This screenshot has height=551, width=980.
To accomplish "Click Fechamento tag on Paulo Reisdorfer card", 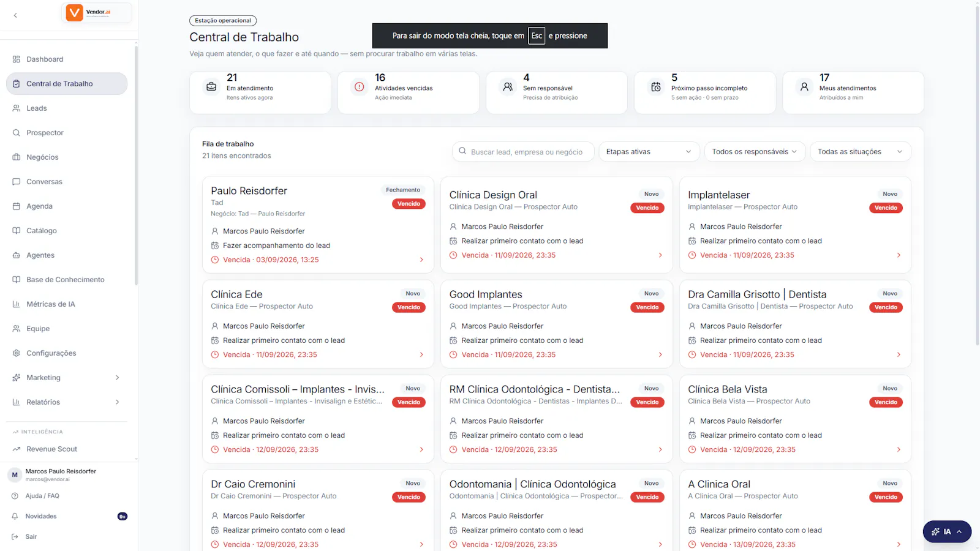I will click(x=403, y=190).
